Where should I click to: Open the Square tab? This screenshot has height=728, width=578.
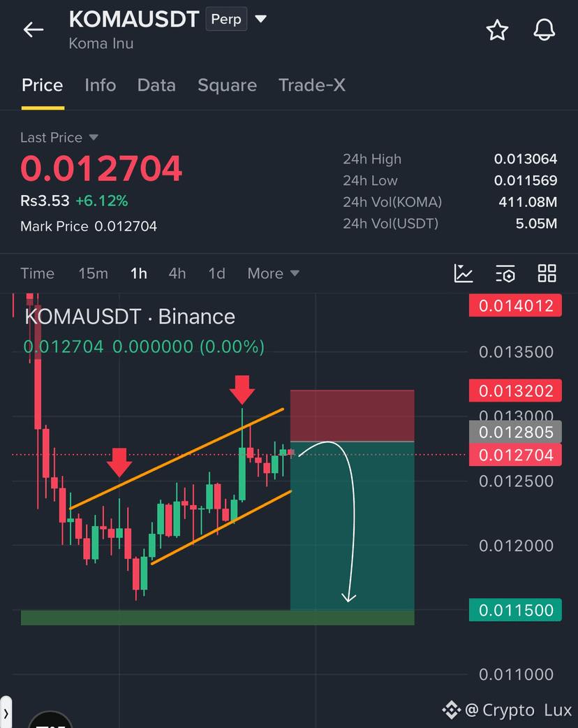pyautogui.click(x=228, y=85)
